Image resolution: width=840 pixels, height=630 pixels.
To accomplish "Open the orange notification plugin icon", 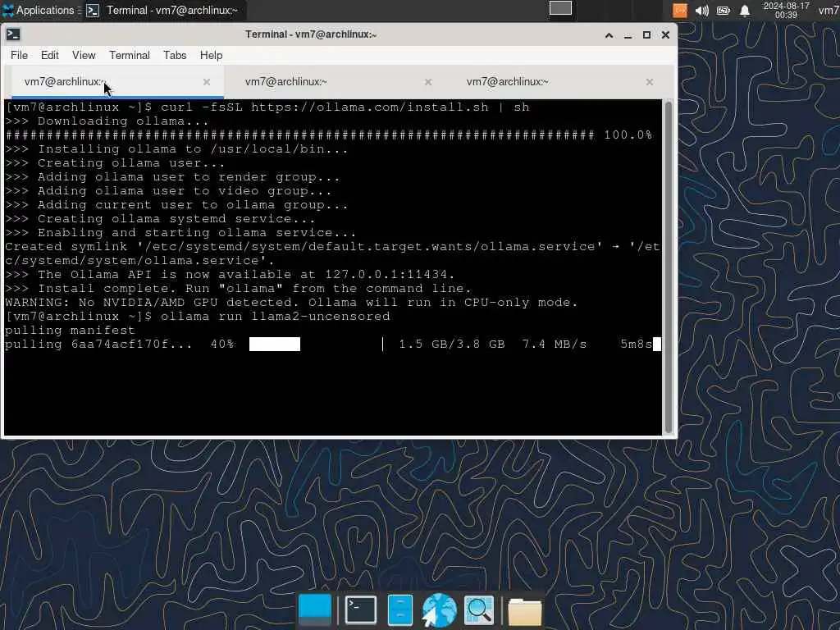I will [679, 10].
